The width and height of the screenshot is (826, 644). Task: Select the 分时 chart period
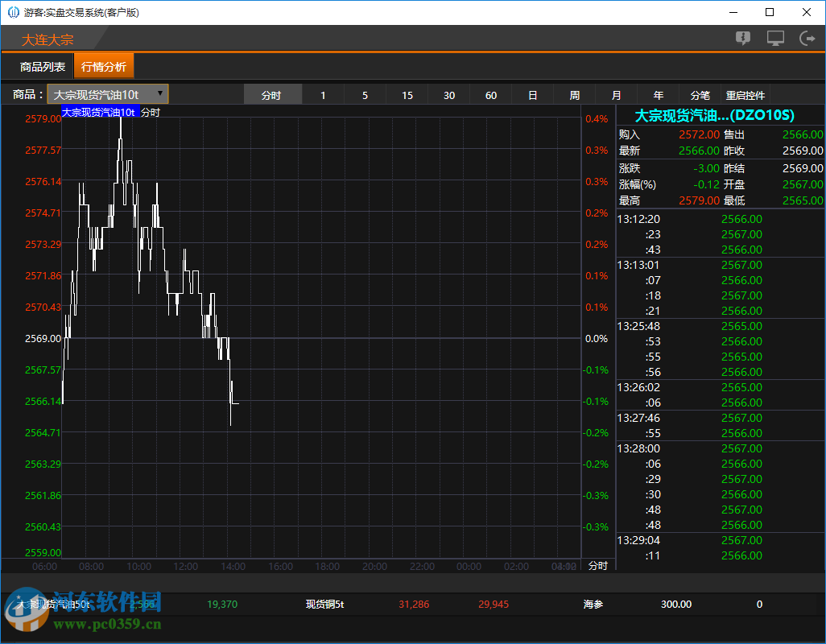point(272,95)
